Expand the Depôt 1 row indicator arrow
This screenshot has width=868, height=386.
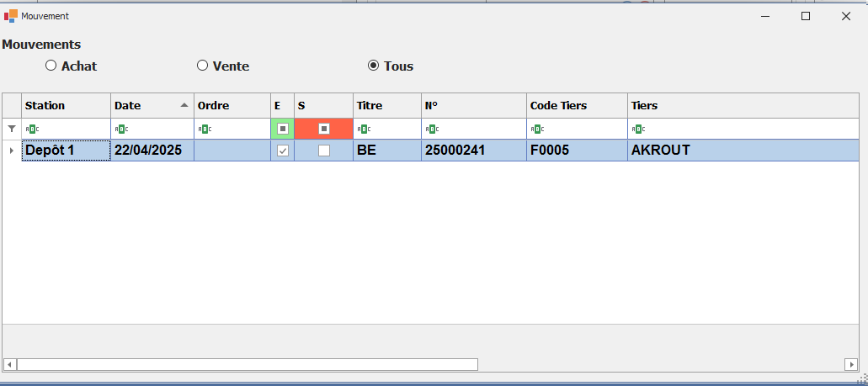point(11,151)
